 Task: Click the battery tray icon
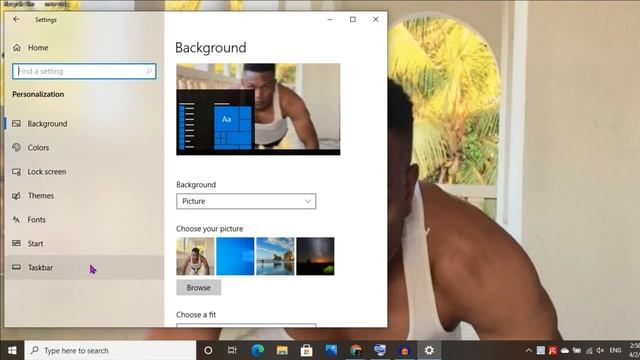coord(577,351)
